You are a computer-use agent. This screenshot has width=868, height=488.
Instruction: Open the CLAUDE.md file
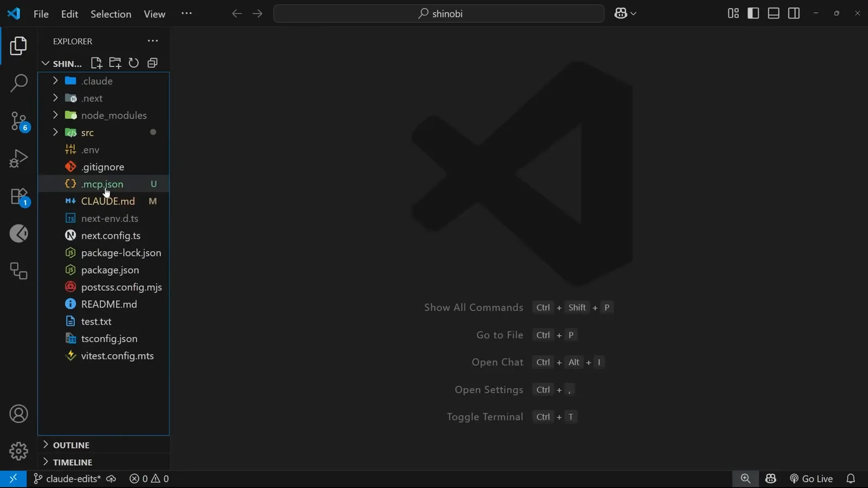103,202
